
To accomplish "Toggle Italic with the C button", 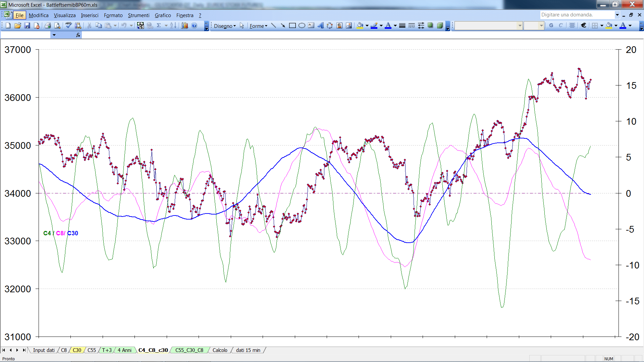I will pos(560,25).
